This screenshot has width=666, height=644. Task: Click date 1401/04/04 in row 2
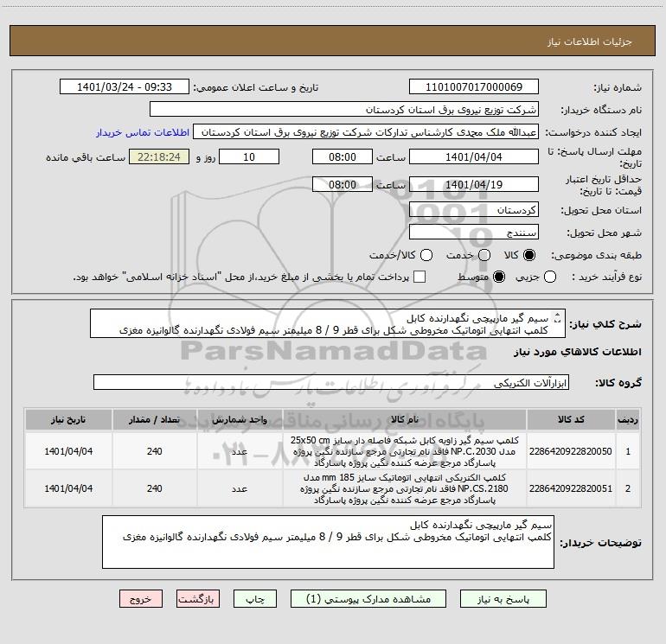(x=68, y=488)
